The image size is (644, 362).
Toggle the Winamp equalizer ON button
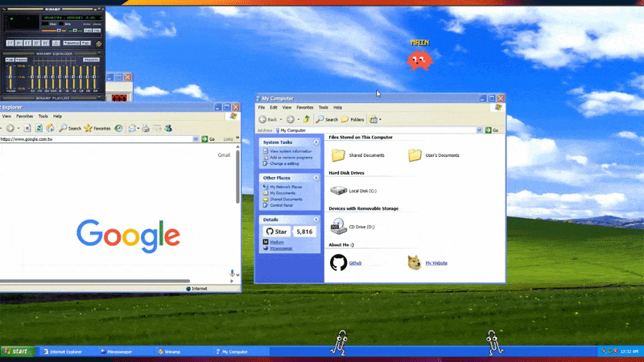pyautogui.click(x=10, y=60)
